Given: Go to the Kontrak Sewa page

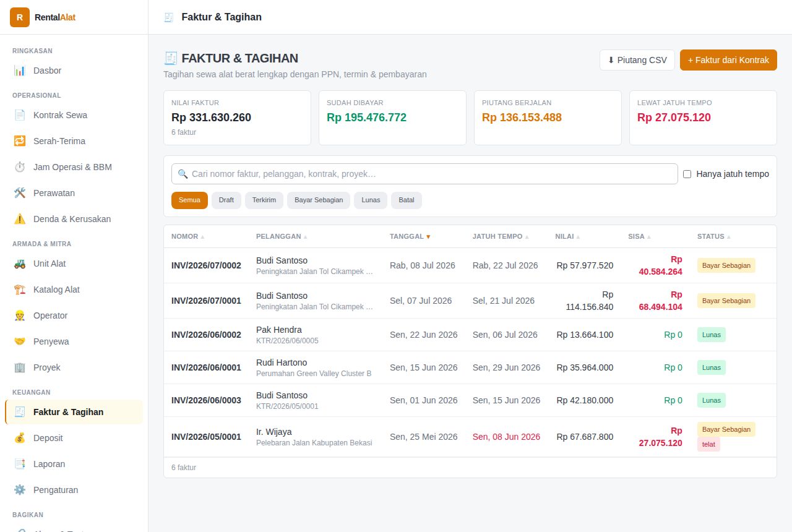Looking at the screenshot, I should [x=74, y=115].
